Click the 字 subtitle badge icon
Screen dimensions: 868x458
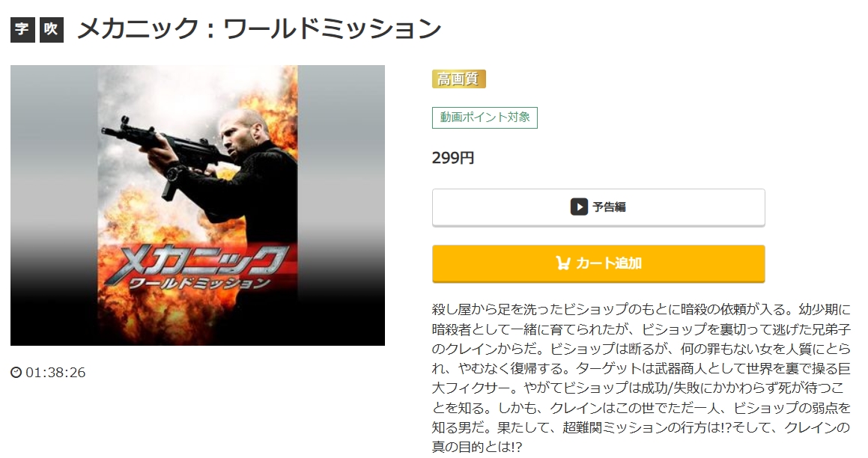point(22,30)
